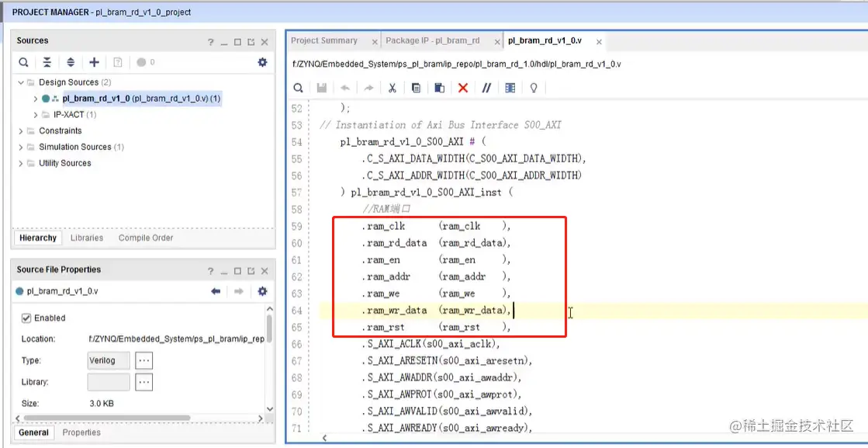
Task: Select the Hierarchy tab
Action: click(38, 238)
